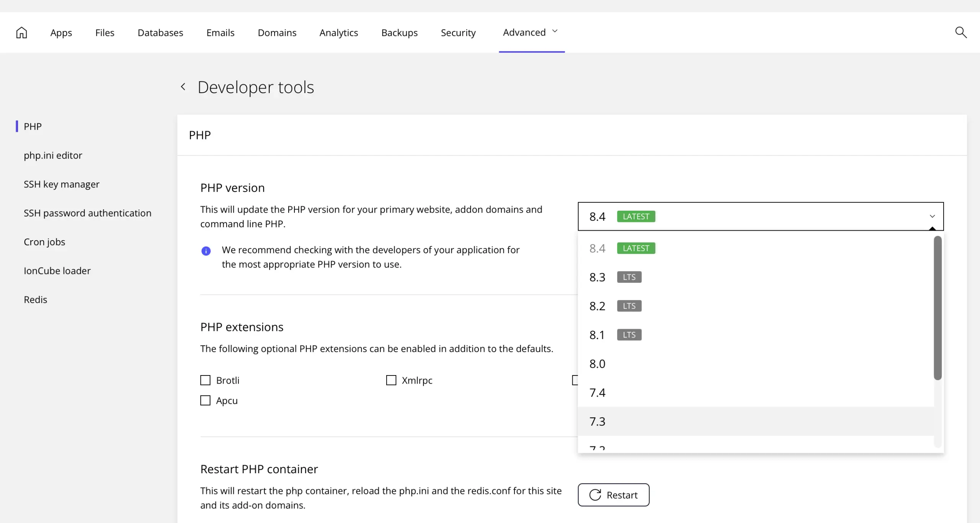Click the blue info icon
This screenshot has height=523, width=980.
tap(206, 251)
